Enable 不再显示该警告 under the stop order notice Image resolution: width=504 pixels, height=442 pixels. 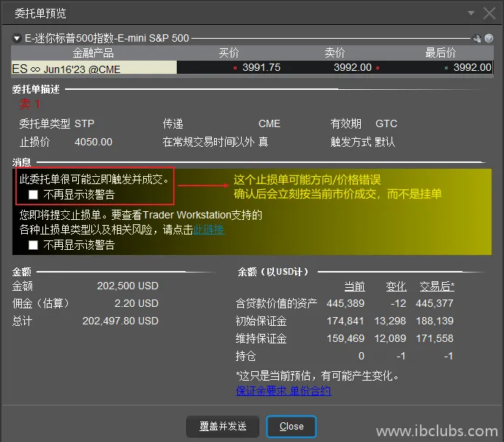coord(33,245)
